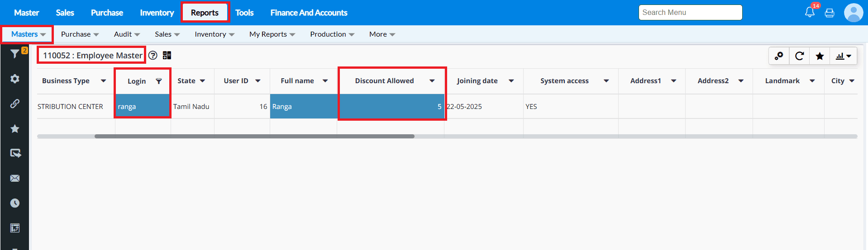Toggle the Login column filter icon
Image resolution: width=868 pixels, height=250 pixels.
click(159, 81)
